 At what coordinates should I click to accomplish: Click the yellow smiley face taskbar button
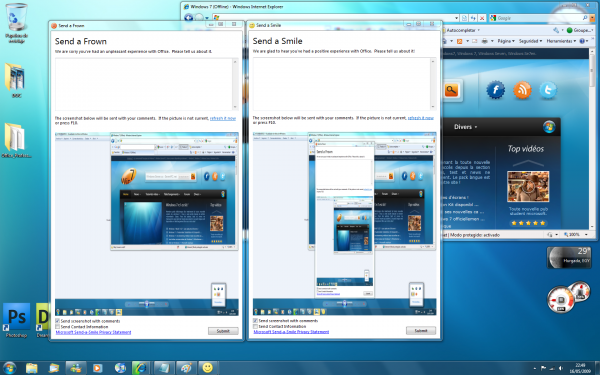pyautogui.click(x=208, y=368)
